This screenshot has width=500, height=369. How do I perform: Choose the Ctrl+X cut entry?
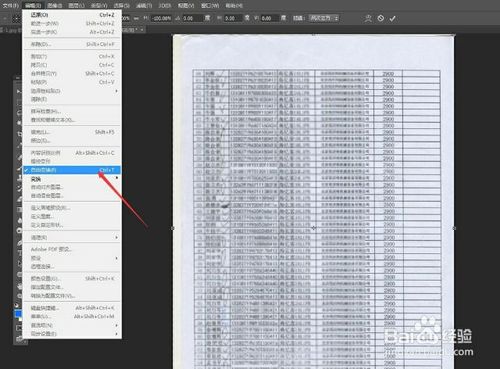tap(72, 56)
